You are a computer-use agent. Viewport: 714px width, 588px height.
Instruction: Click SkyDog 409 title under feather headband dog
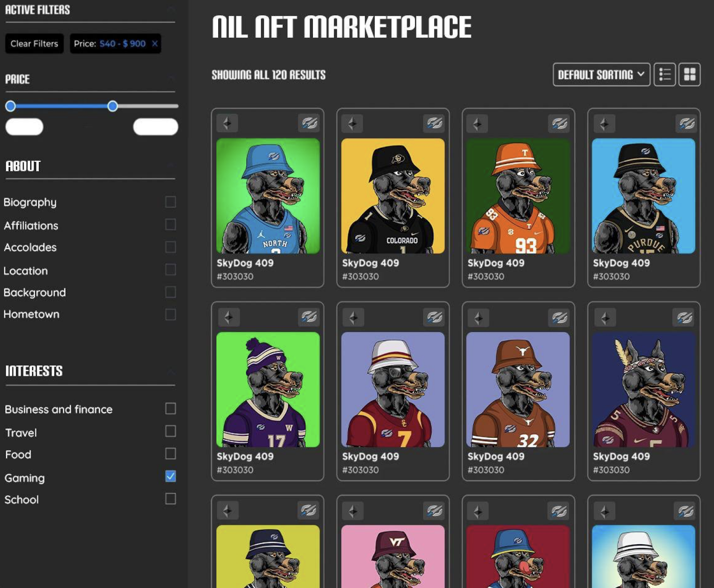click(621, 456)
